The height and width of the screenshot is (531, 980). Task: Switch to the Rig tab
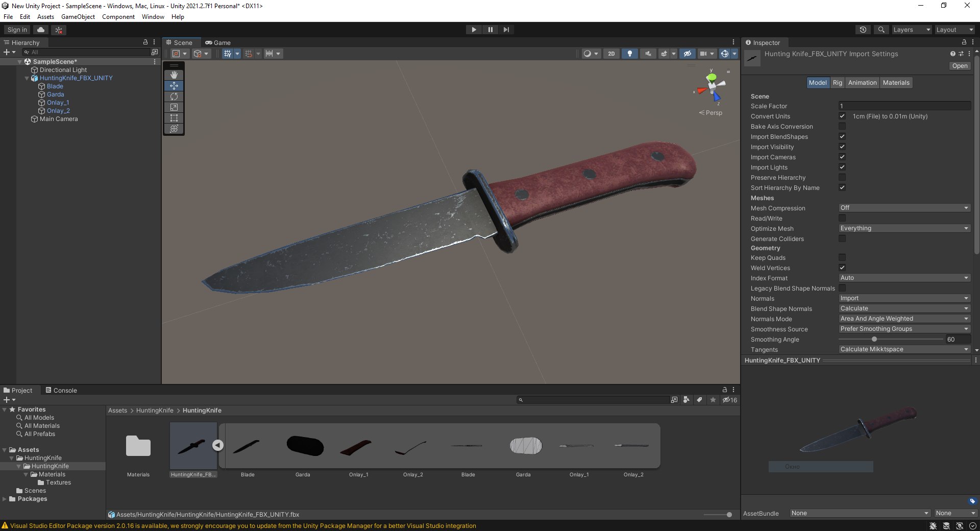(837, 83)
